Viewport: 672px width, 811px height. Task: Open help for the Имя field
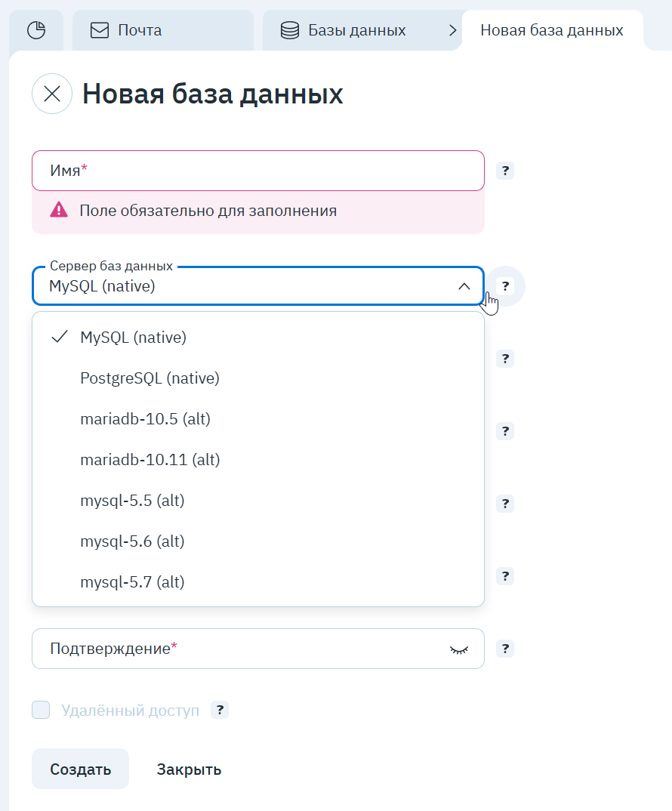click(505, 171)
